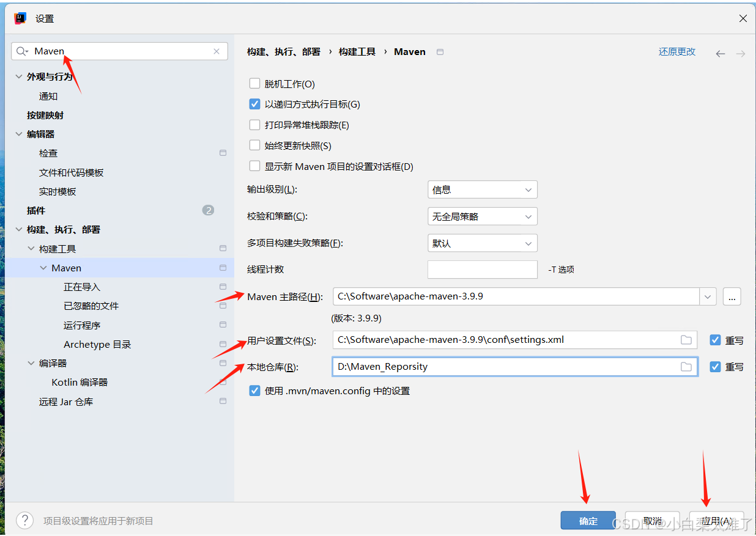Select 已忽略的文件 under Maven in tree
This screenshot has width=756, height=536.
(x=91, y=306)
